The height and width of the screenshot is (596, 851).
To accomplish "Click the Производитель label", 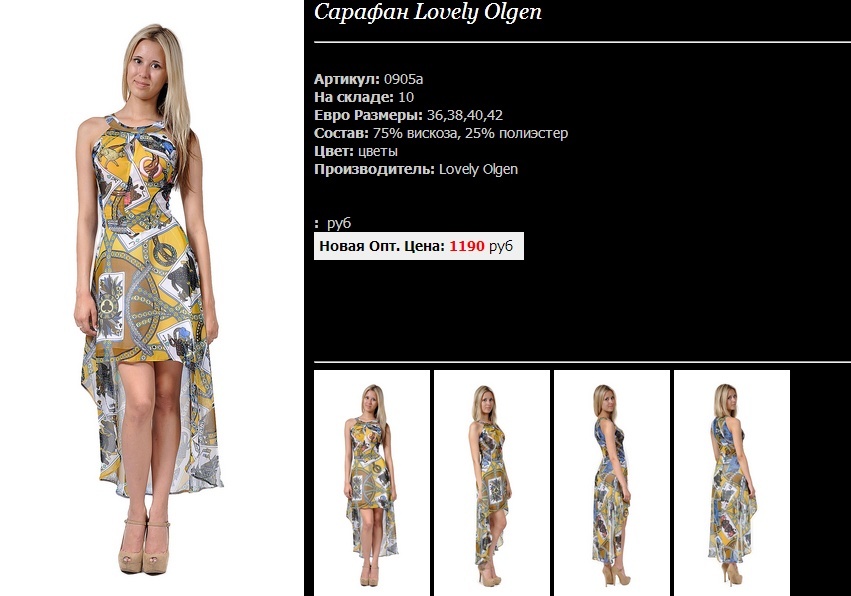I will tap(374, 169).
